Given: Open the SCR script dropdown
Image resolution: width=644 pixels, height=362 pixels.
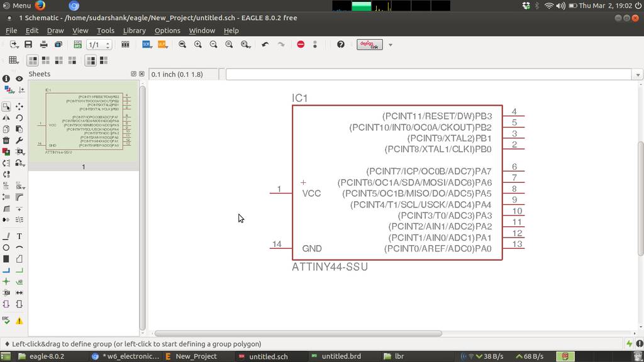Looking at the screenshot, I should tap(147, 45).
